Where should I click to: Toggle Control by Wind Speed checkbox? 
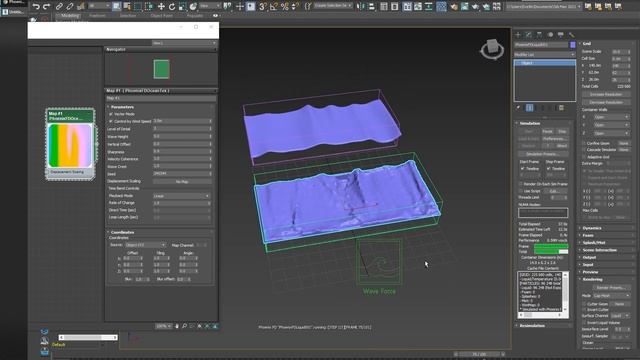111,122
